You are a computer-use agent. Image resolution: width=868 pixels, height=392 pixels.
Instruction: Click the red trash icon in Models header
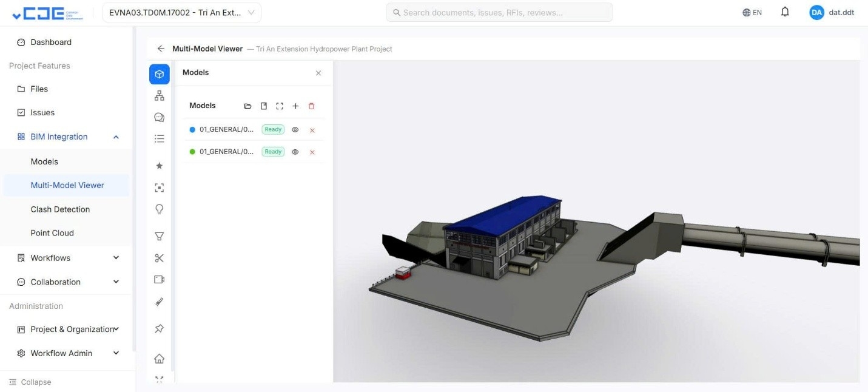(312, 106)
